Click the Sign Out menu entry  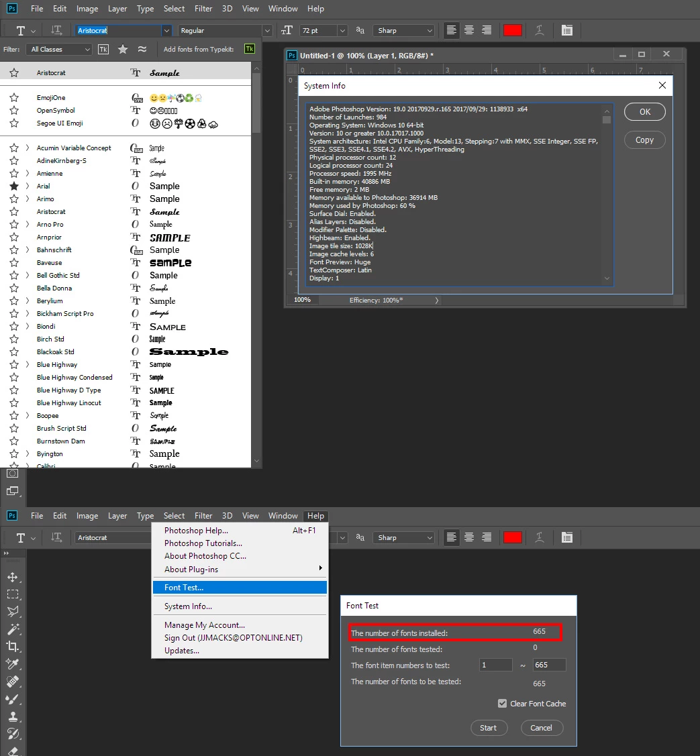pos(240,638)
